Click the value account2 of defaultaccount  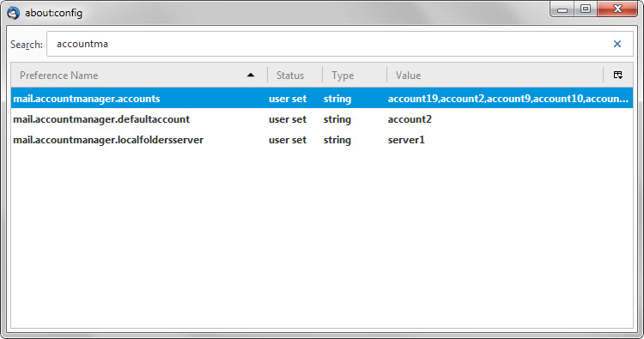(410, 119)
